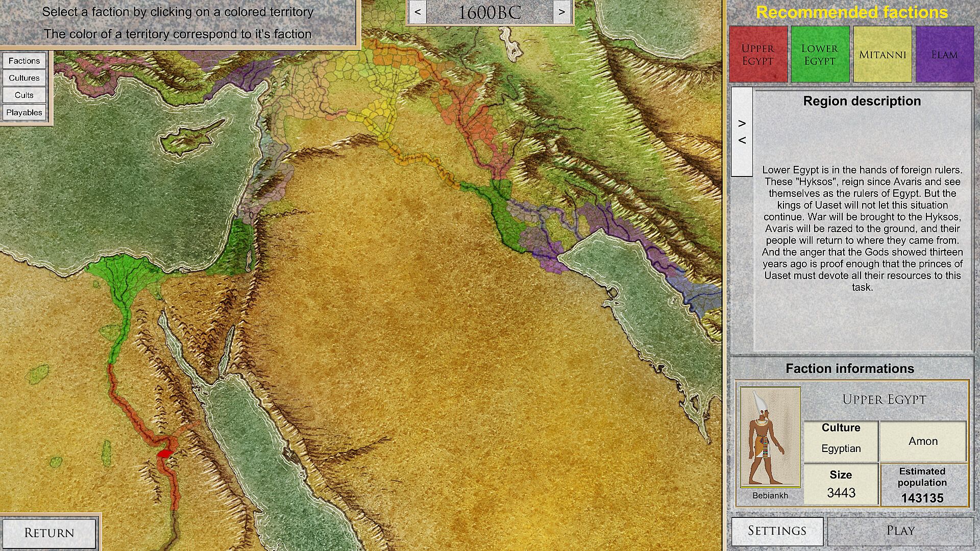The image size is (980, 551).
Task: Return to the previous screen
Action: pyautogui.click(x=49, y=533)
